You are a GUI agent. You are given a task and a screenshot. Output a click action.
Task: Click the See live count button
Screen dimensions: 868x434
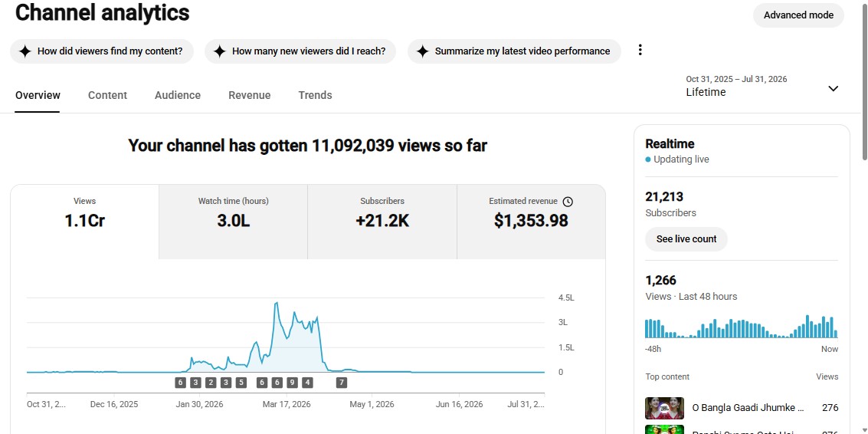(686, 239)
